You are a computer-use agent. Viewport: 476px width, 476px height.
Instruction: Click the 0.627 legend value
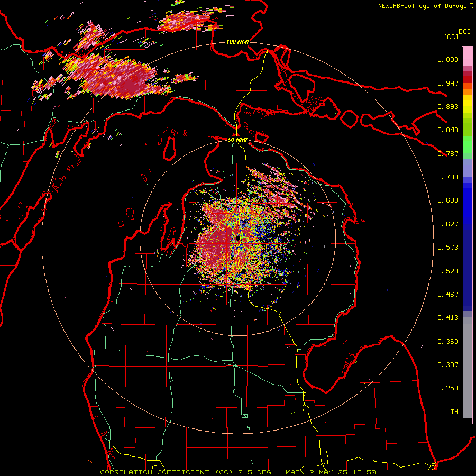tap(448, 224)
